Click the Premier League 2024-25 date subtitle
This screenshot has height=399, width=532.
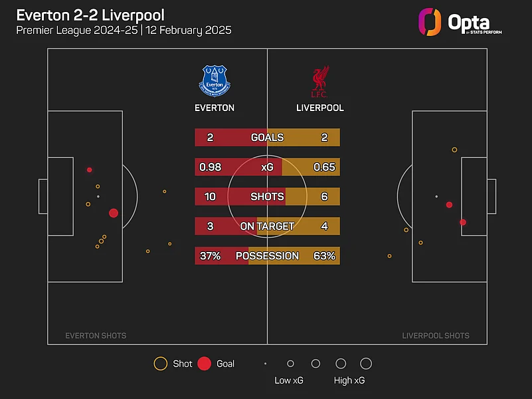point(124,31)
